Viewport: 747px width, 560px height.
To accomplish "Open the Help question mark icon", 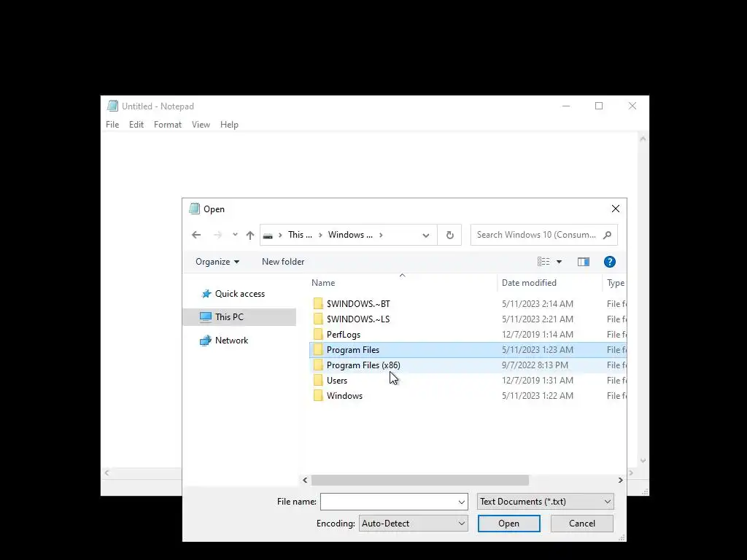I will pos(610,262).
